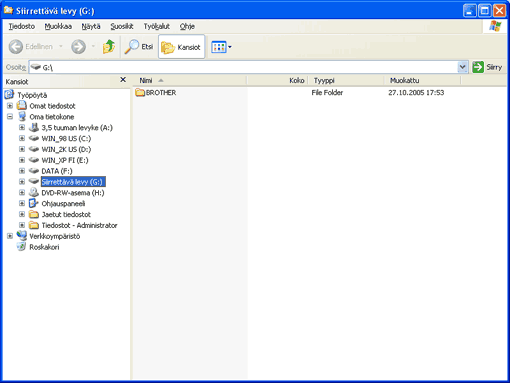Click the Up one folder icon

click(x=109, y=47)
